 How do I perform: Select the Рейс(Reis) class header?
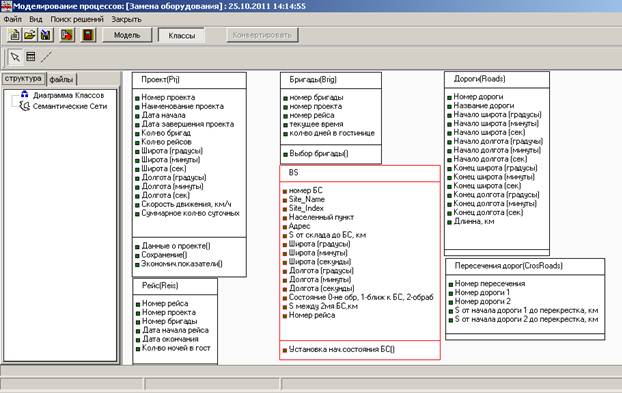click(x=175, y=286)
